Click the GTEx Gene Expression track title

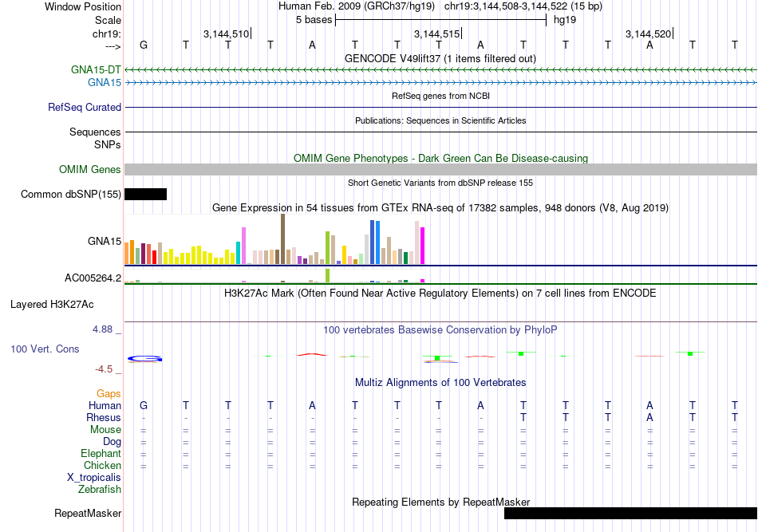click(x=440, y=207)
